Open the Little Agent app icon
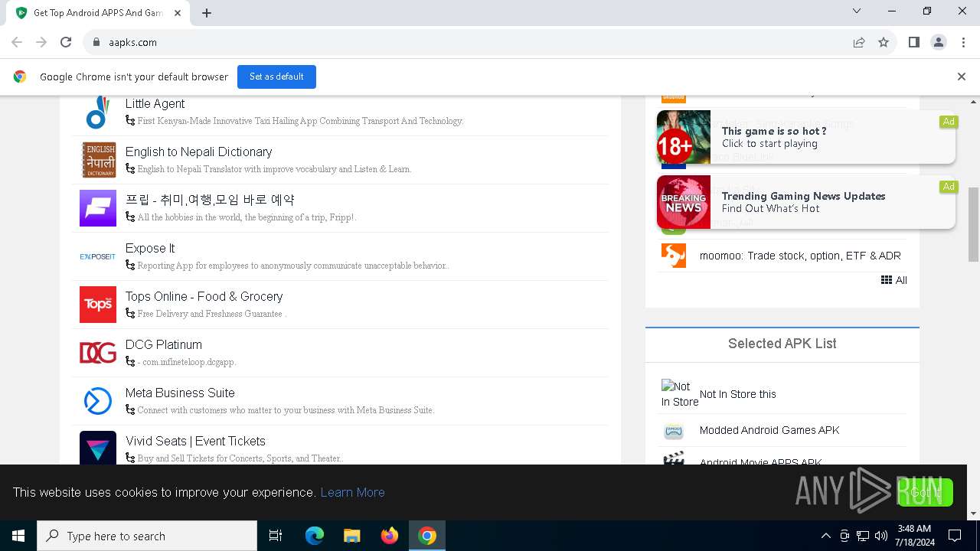980x551 pixels. click(x=98, y=112)
